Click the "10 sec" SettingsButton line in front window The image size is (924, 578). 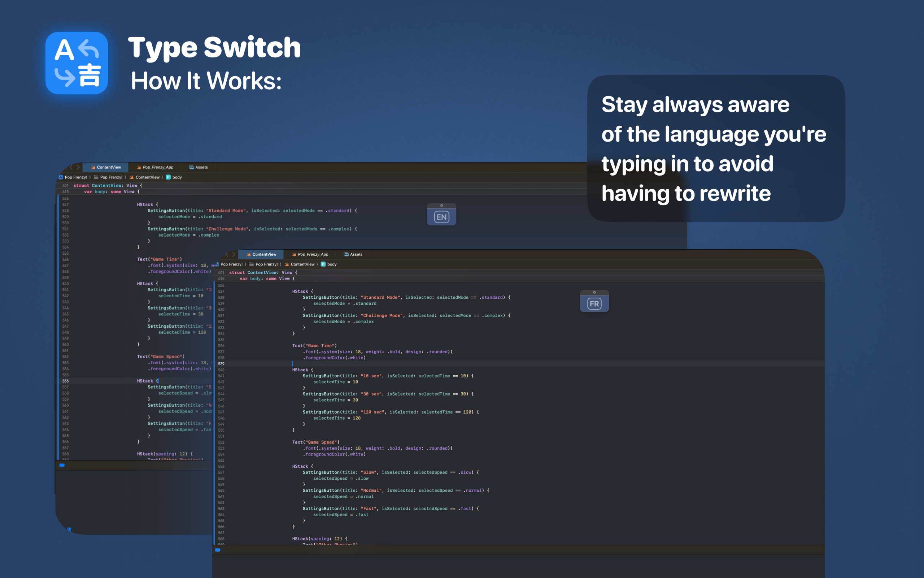pyautogui.click(x=388, y=376)
